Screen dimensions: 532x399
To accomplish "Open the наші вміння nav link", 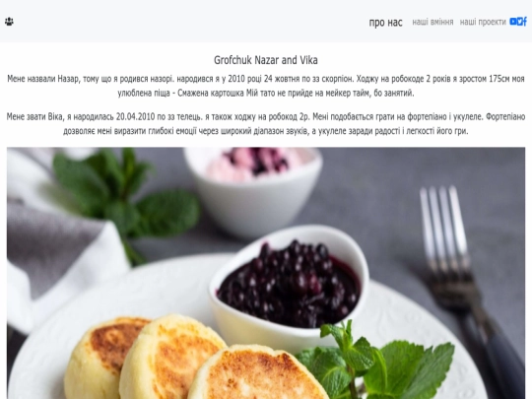I will coord(432,22).
